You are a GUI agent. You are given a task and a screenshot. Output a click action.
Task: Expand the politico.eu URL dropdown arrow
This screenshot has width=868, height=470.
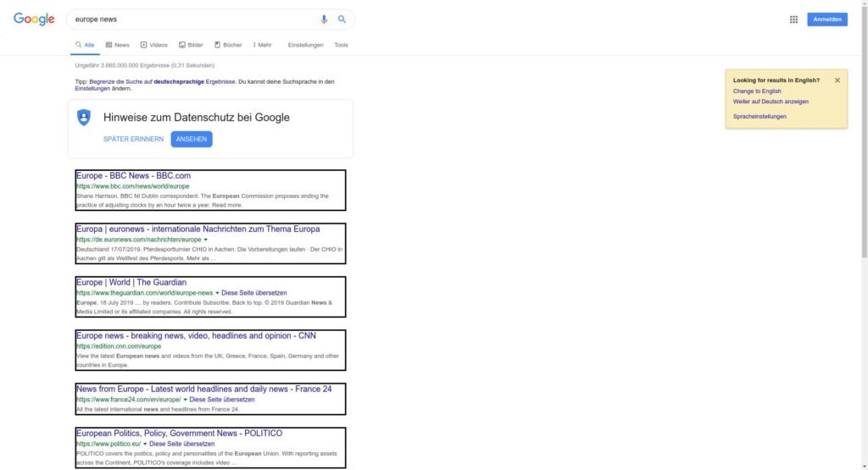145,444
